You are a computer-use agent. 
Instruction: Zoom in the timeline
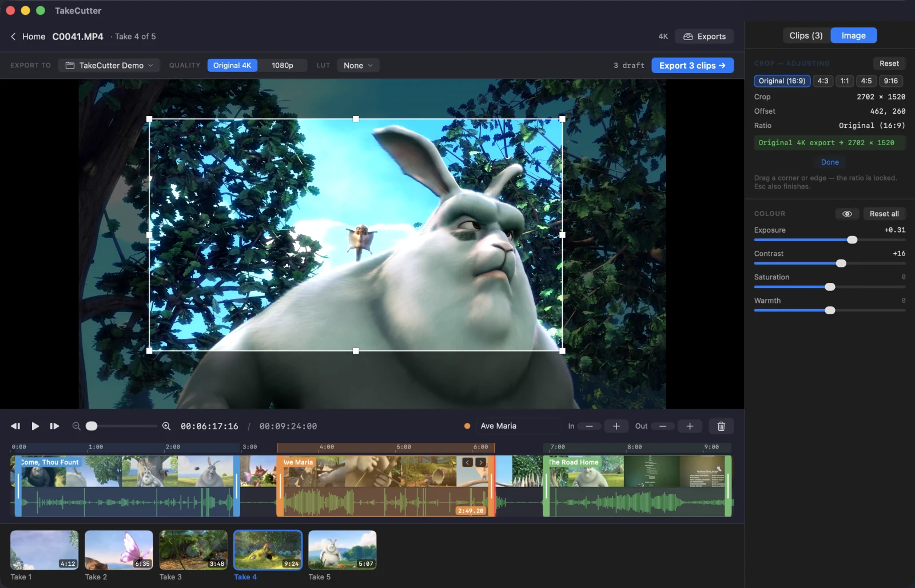[x=166, y=426]
